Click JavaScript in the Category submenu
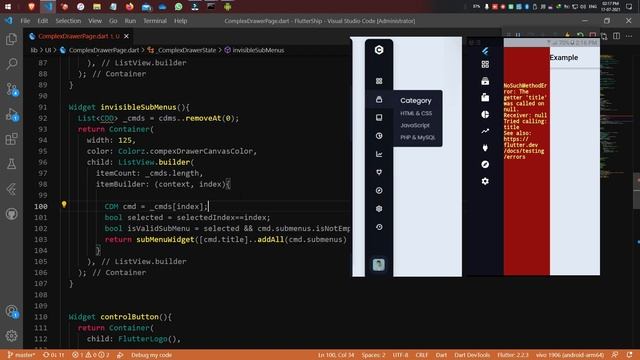This screenshot has height=360, width=640. [415, 125]
